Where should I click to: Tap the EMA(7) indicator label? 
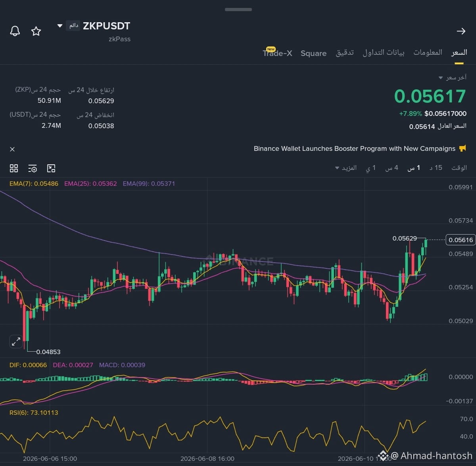click(x=34, y=184)
